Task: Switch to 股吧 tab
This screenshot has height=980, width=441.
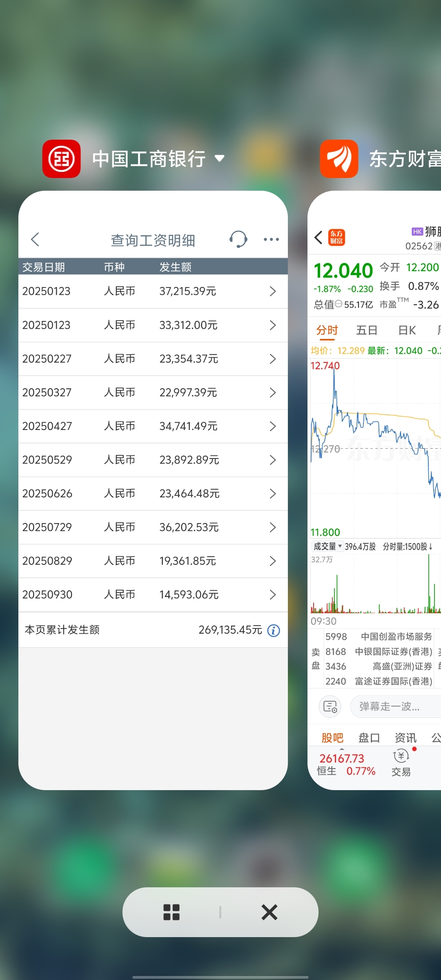Action: pos(332,738)
